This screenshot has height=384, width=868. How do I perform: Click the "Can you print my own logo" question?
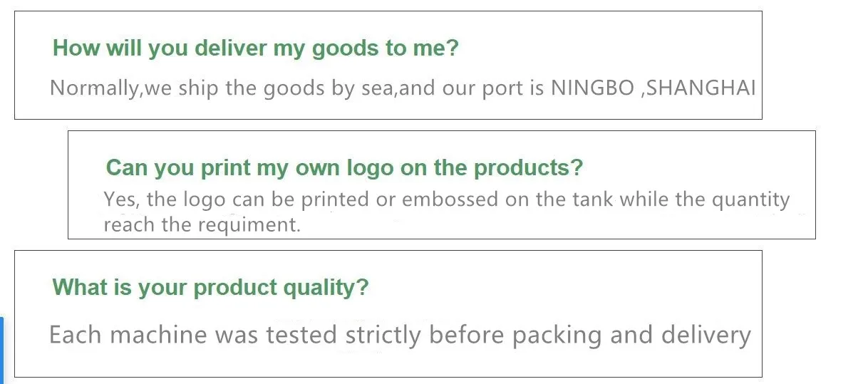pos(344,168)
